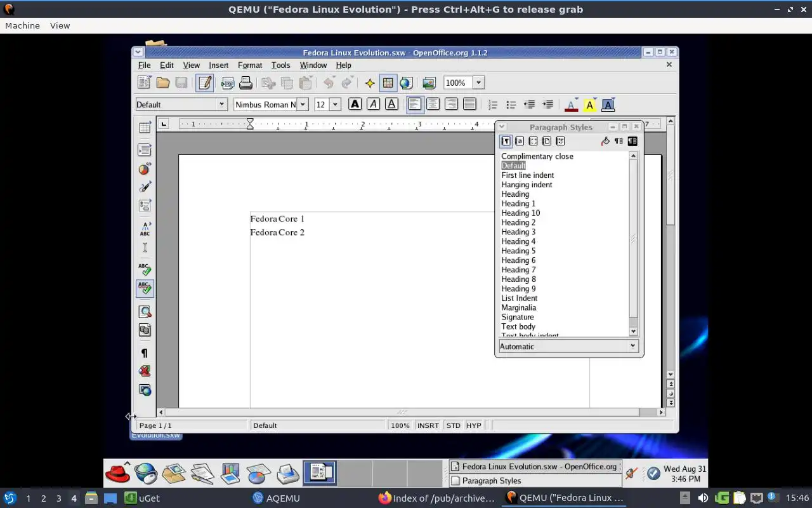Export directly as PDF

click(x=228, y=83)
